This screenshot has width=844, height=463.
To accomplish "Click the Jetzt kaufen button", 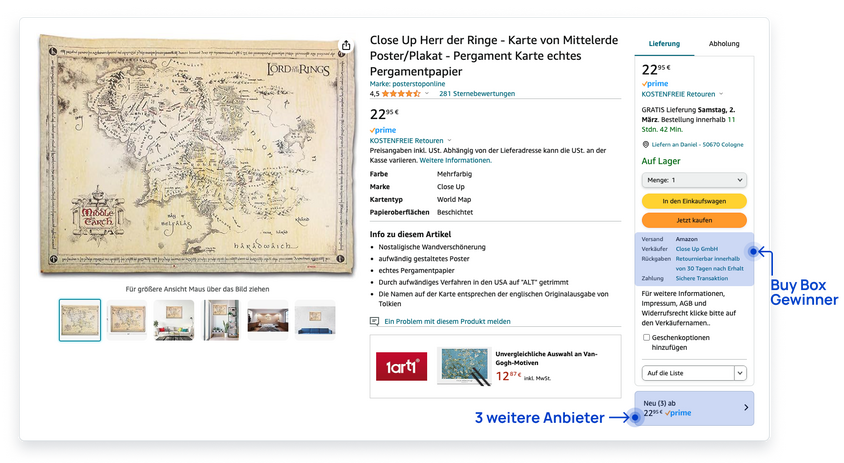I will (x=694, y=220).
